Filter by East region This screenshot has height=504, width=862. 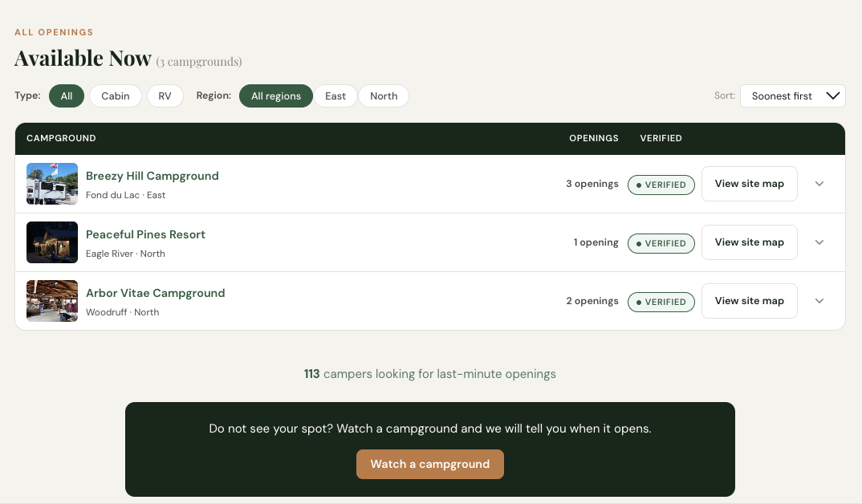335,96
